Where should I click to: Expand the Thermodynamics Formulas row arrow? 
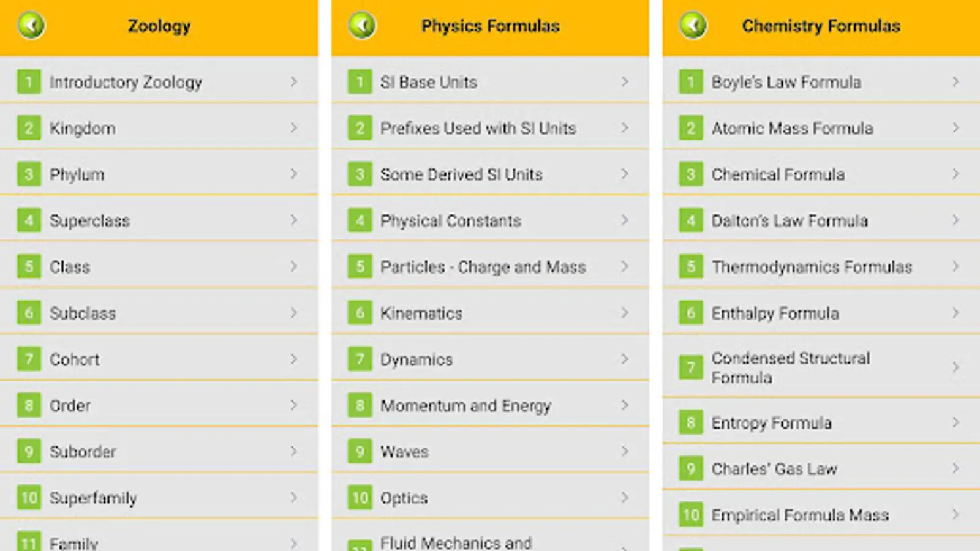point(956,266)
